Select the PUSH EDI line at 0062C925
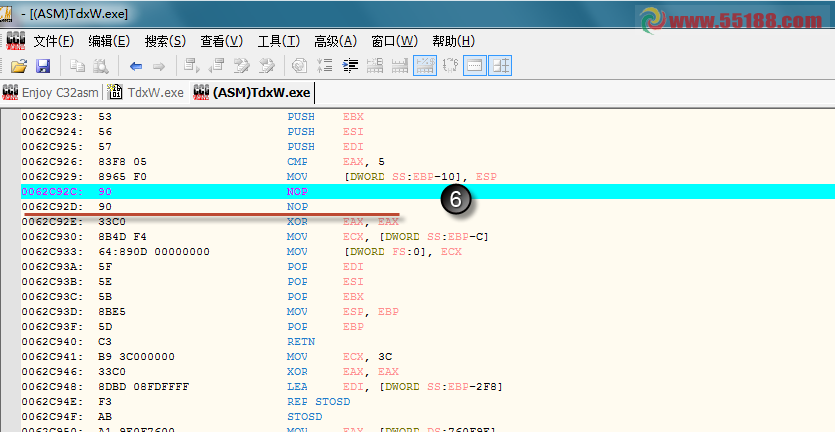The image size is (835, 432). [x=428, y=146]
